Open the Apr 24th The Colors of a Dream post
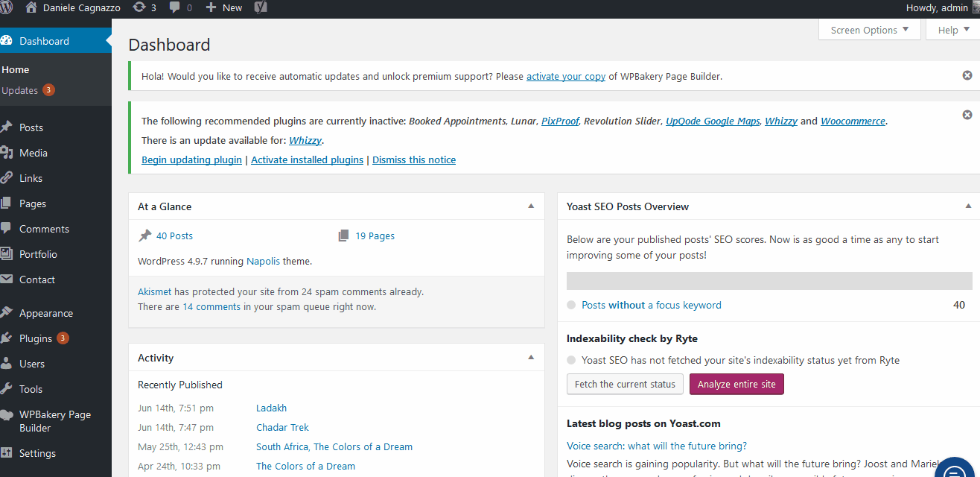The height and width of the screenshot is (477, 980). (305, 466)
